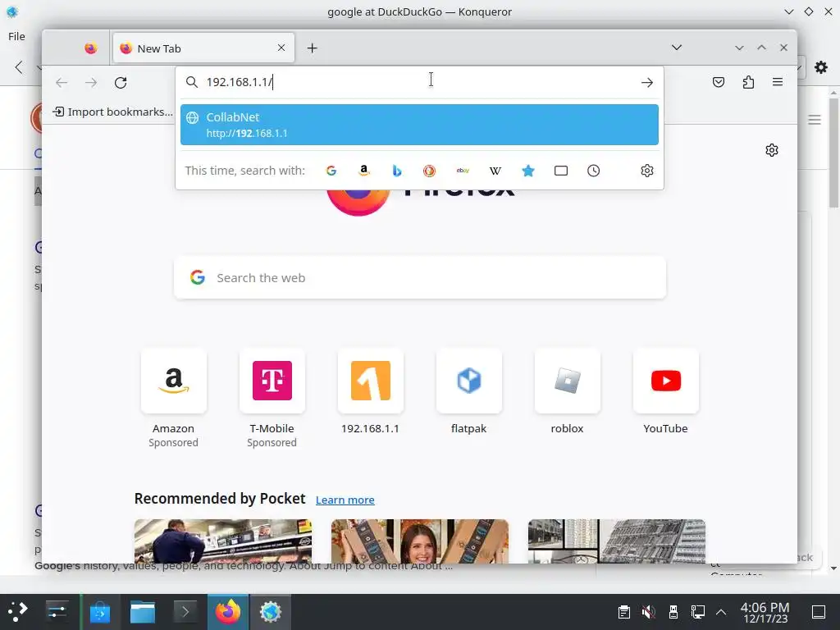
Task: Open System Settings from taskbar
Action: [57, 611]
